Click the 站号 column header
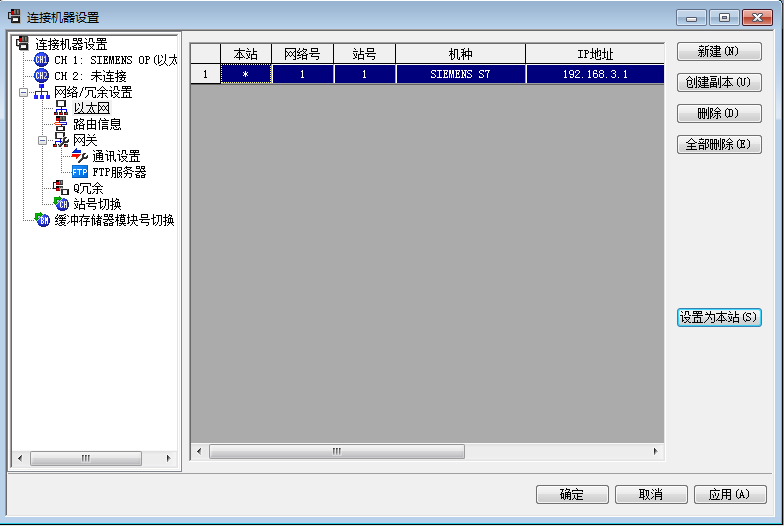 point(364,54)
